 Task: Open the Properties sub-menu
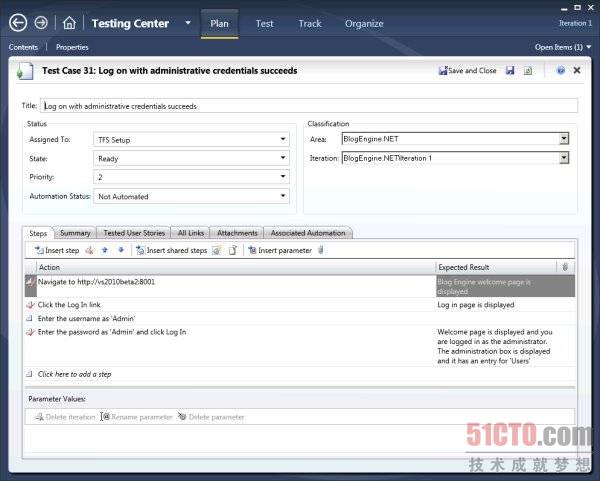(x=72, y=47)
